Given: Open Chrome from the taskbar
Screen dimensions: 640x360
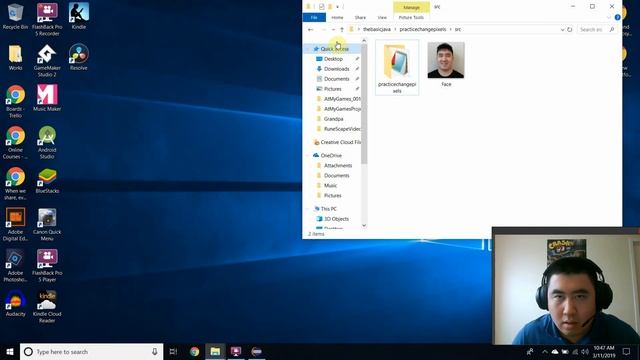Looking at the screenshot, I should click(194, 351).
